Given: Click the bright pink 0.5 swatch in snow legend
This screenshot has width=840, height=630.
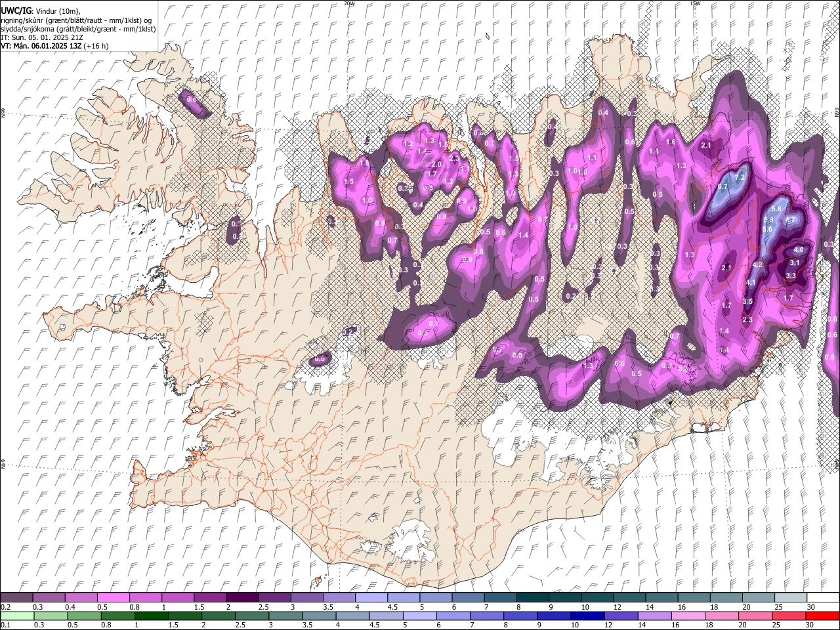Looking at the screenshot, I should (114, 598).
